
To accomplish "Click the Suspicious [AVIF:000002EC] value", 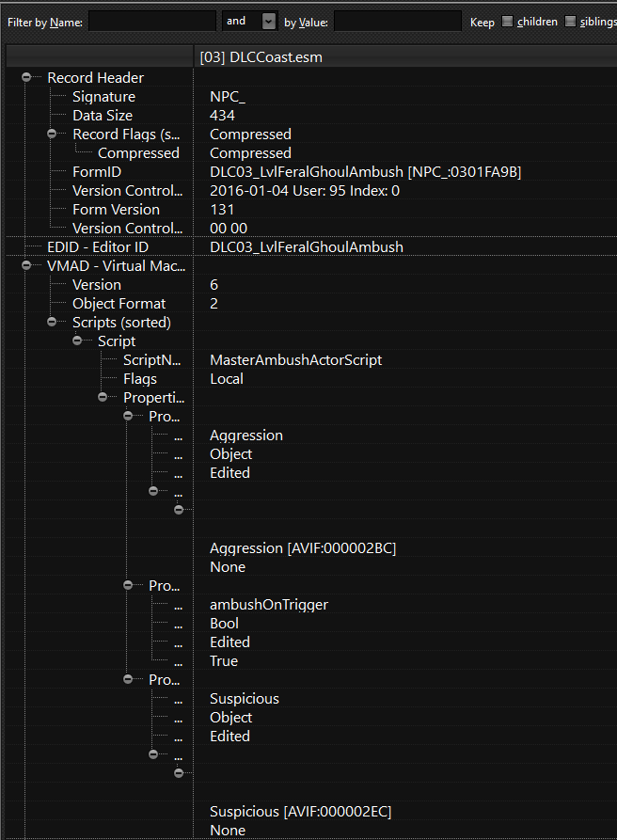I will tap(300, 812).
